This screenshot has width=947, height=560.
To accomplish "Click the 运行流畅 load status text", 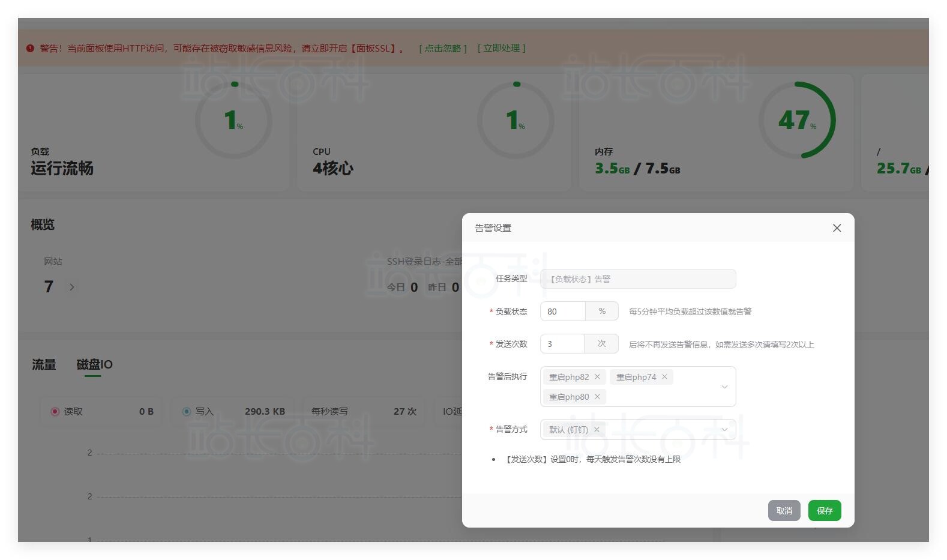I will [x=62, y=169].
